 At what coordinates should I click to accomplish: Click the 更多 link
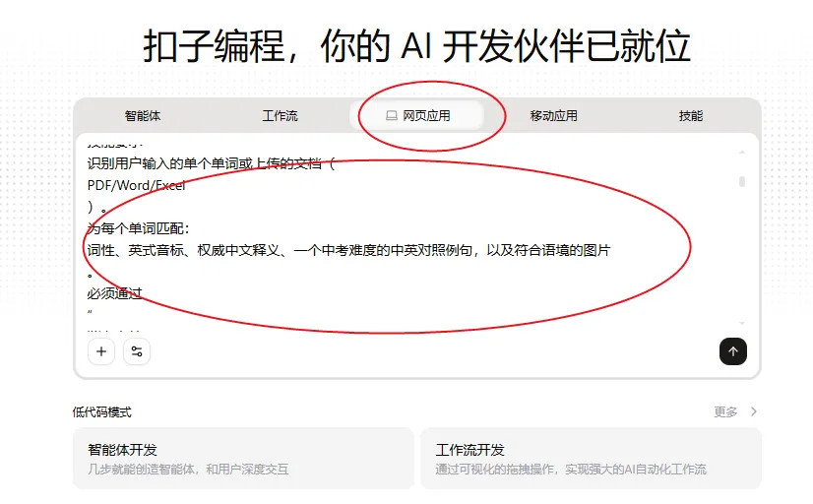pos(725,411)
